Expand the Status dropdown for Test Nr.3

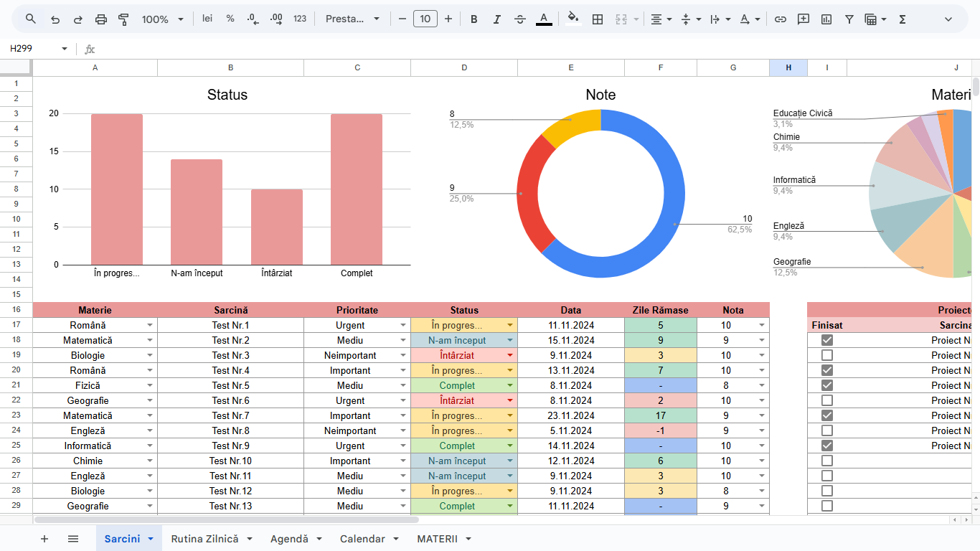(x=510, y=355)
